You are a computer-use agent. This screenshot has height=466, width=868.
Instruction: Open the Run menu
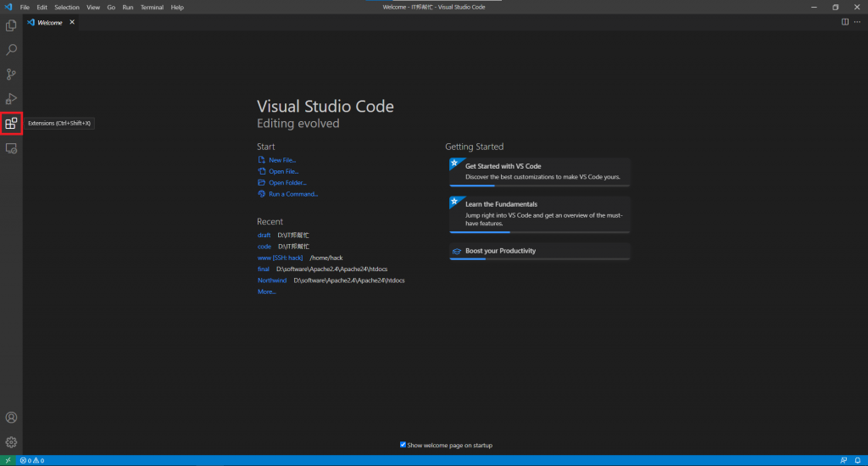[x=128, y=7]
